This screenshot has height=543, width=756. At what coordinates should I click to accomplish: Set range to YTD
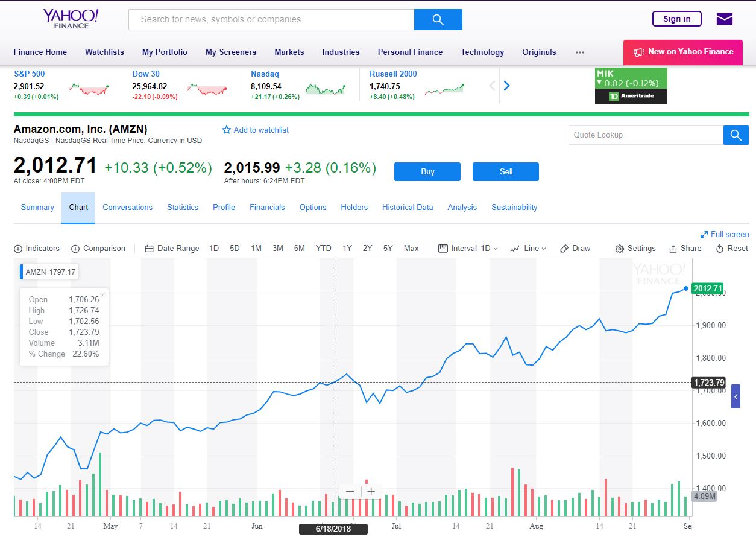pyautogui.click(x=324, y=249)
